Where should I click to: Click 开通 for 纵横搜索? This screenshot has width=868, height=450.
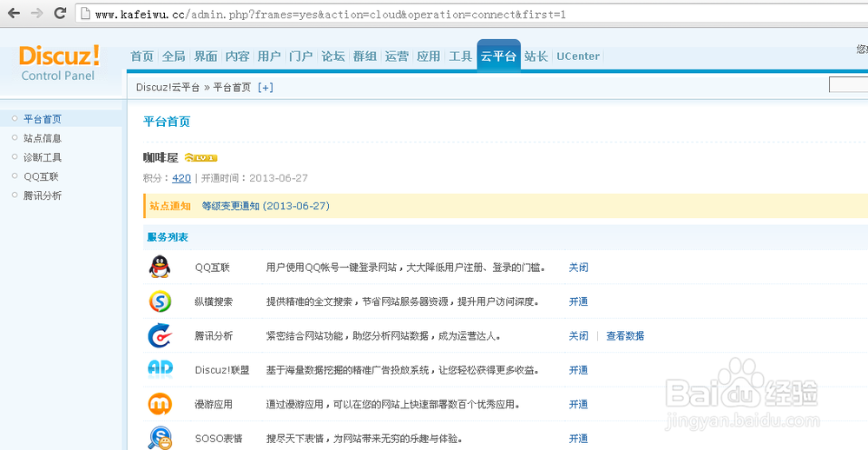578,302
